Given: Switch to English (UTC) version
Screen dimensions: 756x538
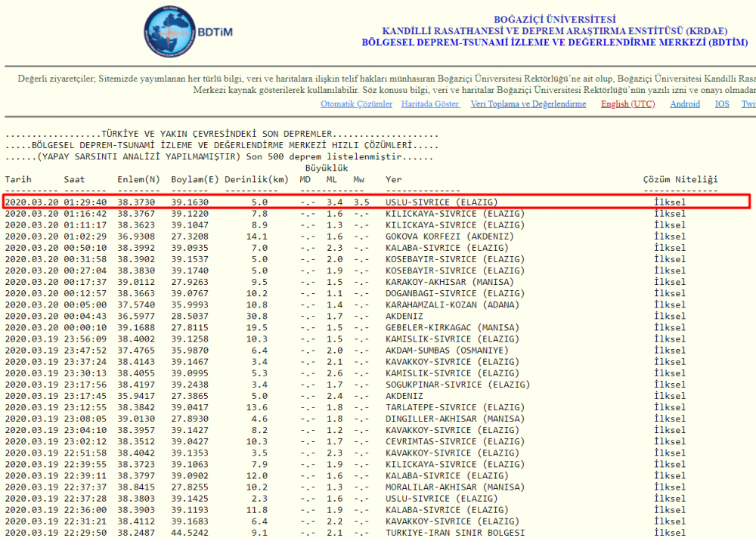Looking at the screenshot, I should [x=627, y=104].
